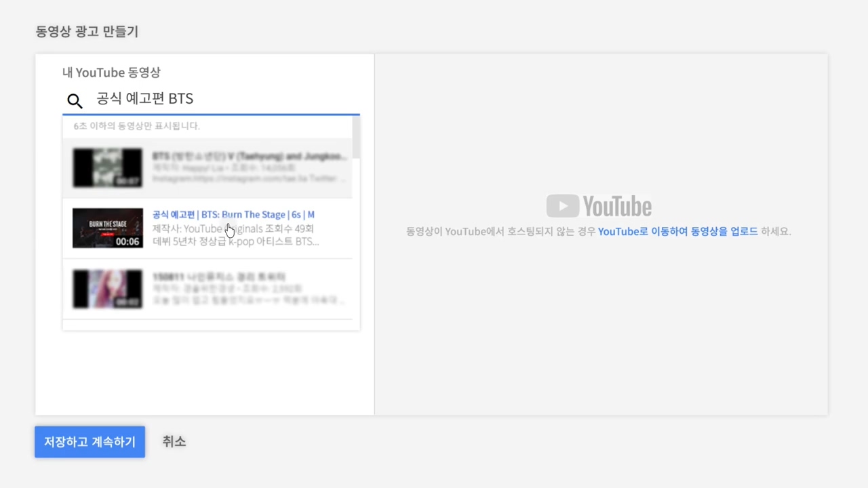Click the magnifier search icon
The image size is (868, 488).
click(75, 101)
